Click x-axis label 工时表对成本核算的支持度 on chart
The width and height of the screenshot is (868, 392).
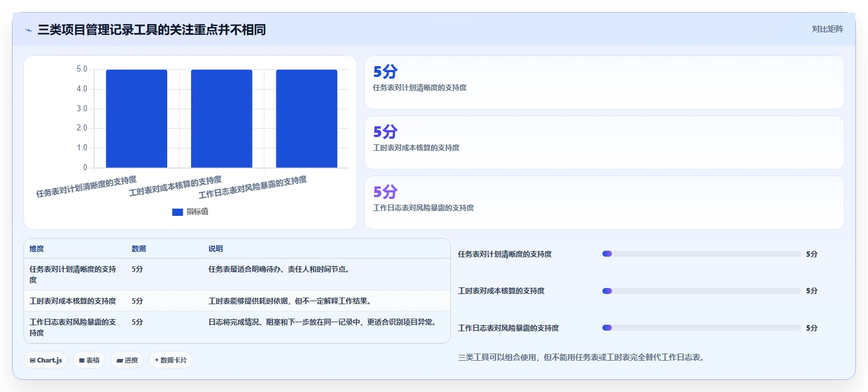pyautogui.click(x=176, y=187)
